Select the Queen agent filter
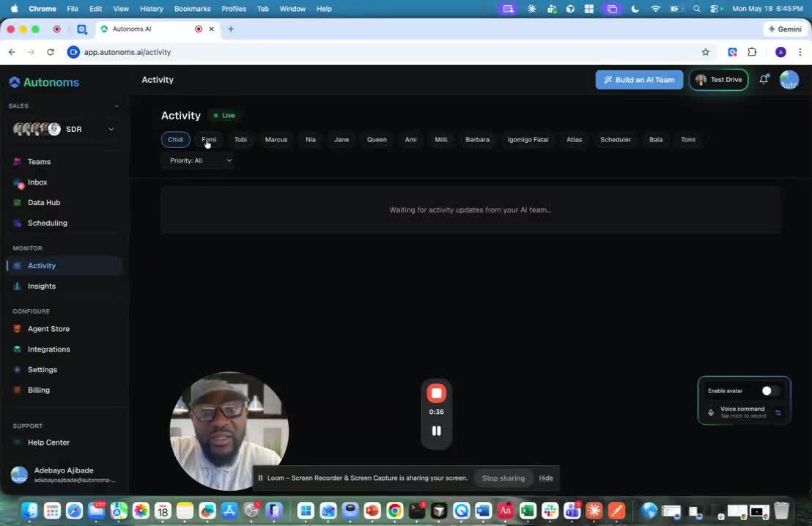This screenshot has height=526, width=812. [x=377, y=139]
